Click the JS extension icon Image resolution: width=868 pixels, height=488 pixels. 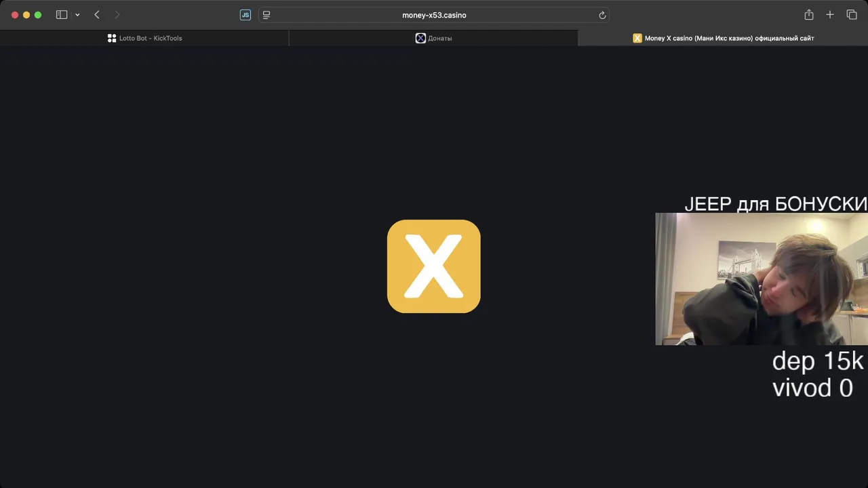click(245, 15)
